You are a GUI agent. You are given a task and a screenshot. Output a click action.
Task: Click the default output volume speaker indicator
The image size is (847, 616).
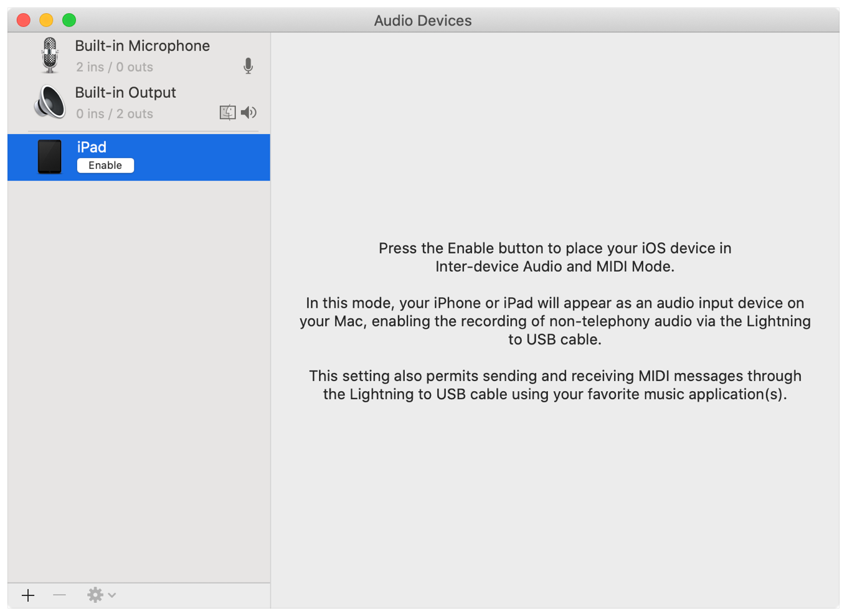pyautogui.click(x=248, y=112)
